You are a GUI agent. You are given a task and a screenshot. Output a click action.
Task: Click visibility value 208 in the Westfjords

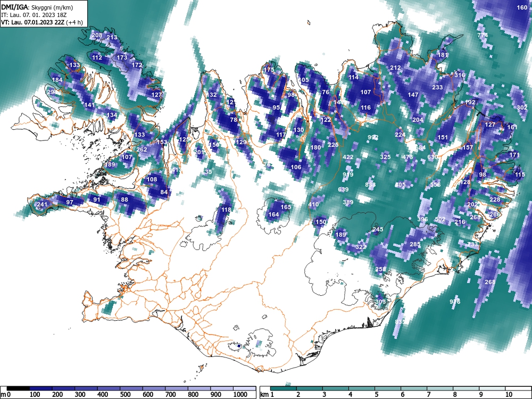(x=97, y=35)
